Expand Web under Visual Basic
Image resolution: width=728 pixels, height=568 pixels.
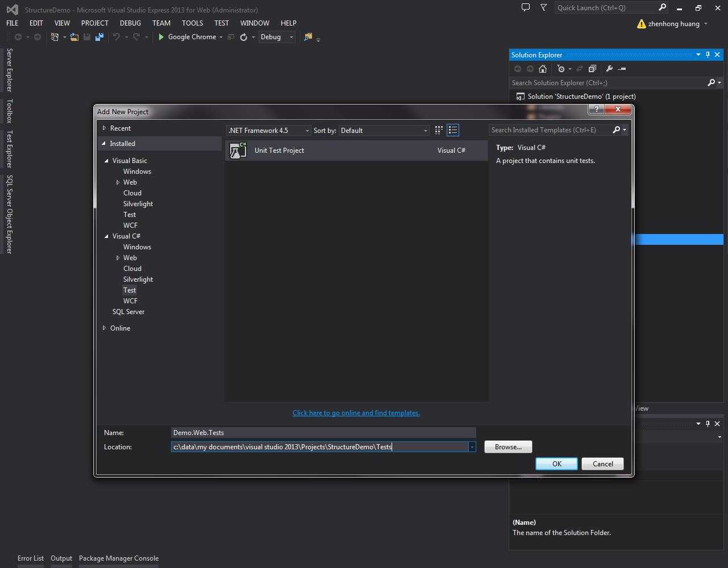click(118, 182)
